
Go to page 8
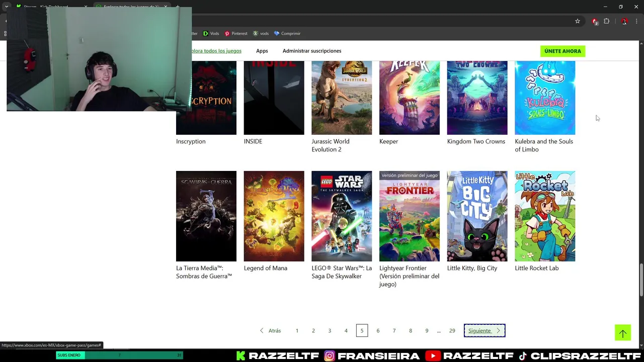[x=411, y=330]
